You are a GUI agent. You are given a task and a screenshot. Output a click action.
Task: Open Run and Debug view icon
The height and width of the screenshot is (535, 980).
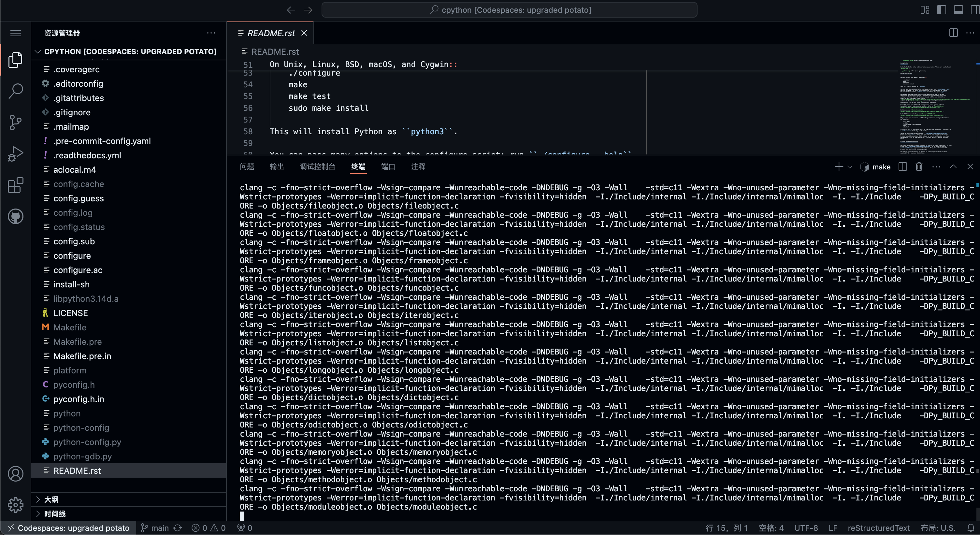click(16, 154)
